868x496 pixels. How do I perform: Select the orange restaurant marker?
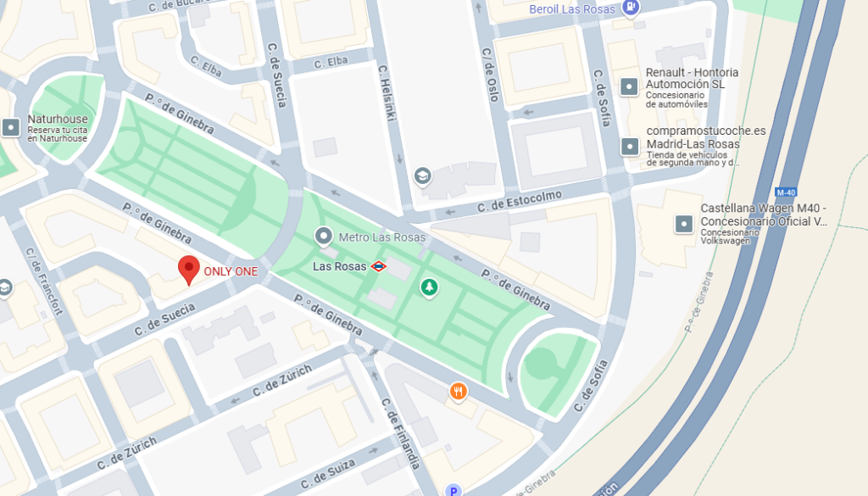coord(458,392)
